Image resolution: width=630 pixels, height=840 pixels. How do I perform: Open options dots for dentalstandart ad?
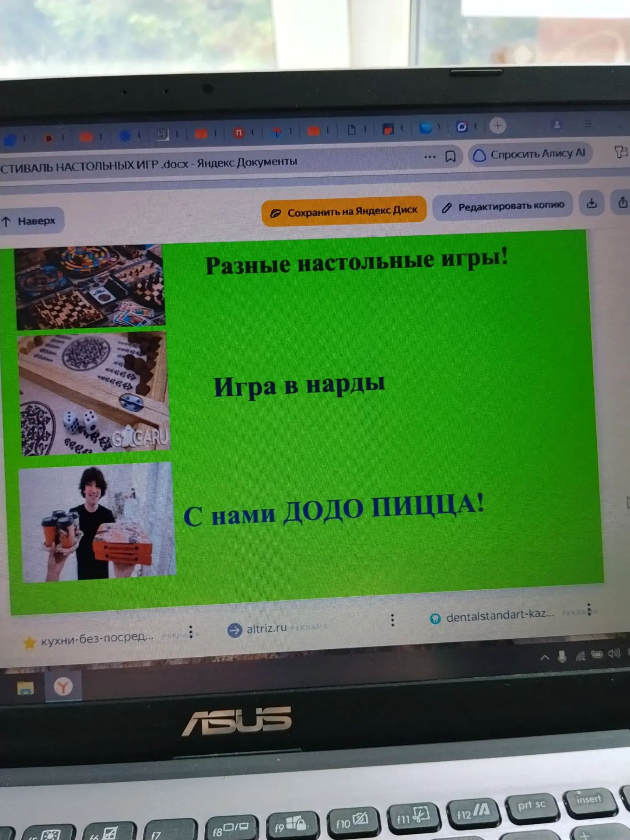pos(589,609)
